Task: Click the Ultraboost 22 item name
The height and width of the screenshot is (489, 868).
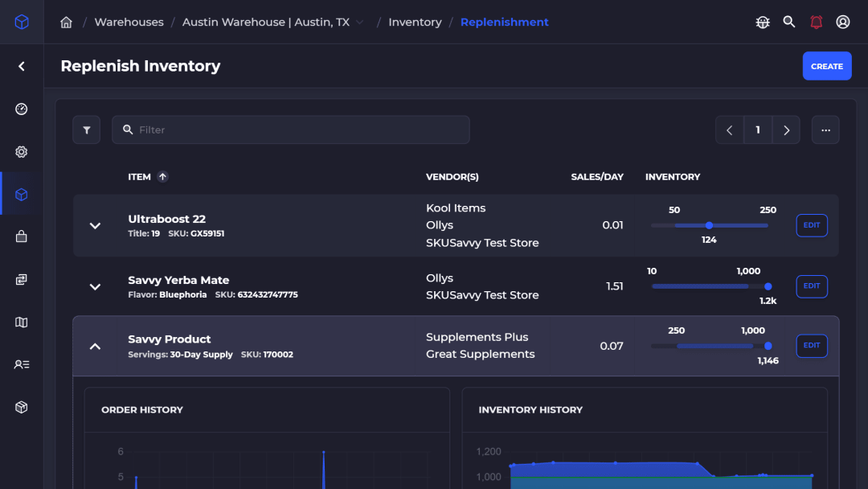Action: 166,219
